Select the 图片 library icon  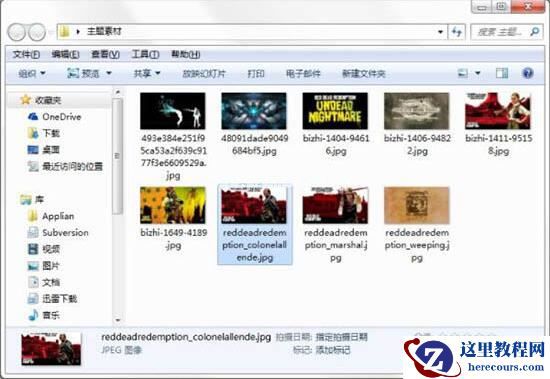click(33, 266)
